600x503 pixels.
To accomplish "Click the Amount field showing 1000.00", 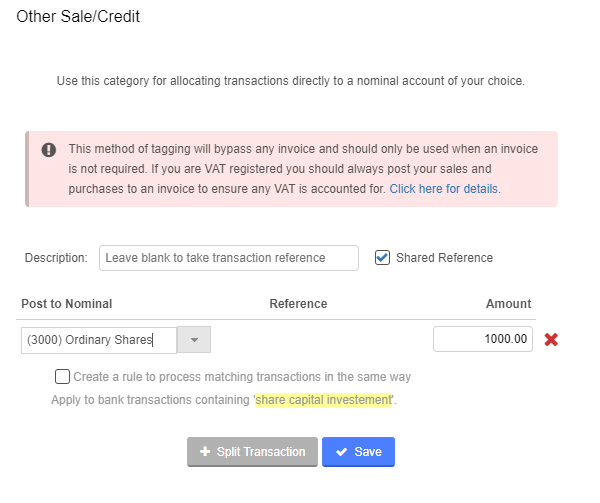I will click(483, 339).
